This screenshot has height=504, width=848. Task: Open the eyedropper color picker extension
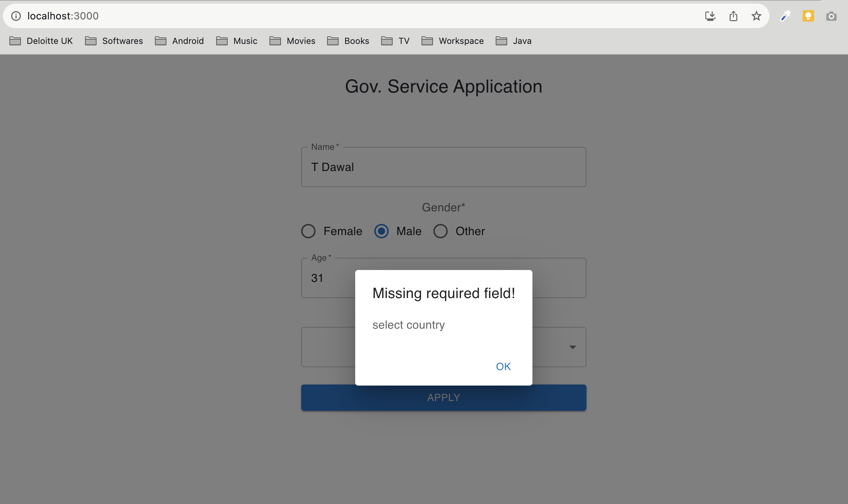pos(785,16)
